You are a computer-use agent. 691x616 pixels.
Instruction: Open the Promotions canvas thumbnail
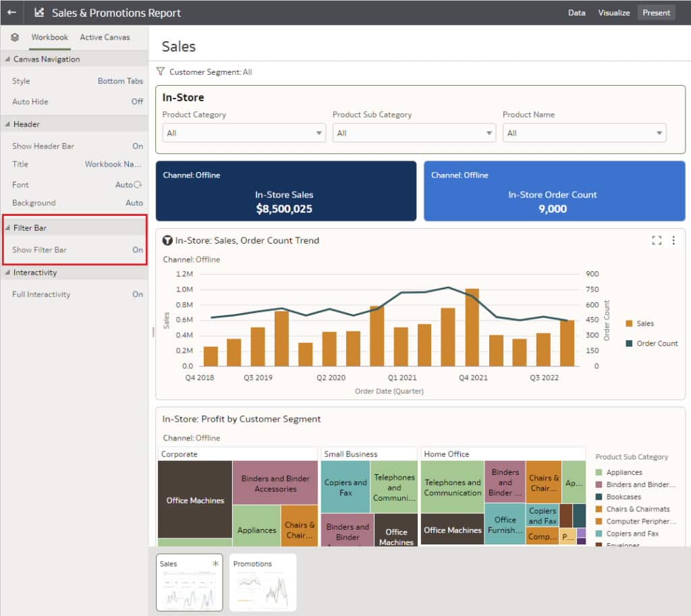[262, 581]
